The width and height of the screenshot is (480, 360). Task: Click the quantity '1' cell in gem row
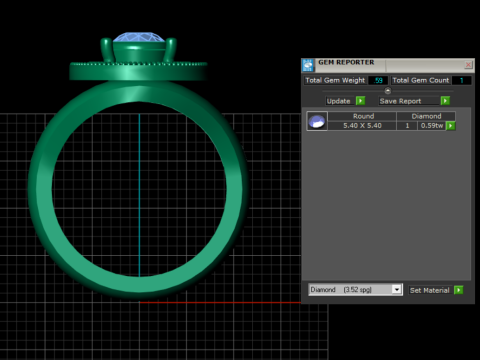[407, 126]
